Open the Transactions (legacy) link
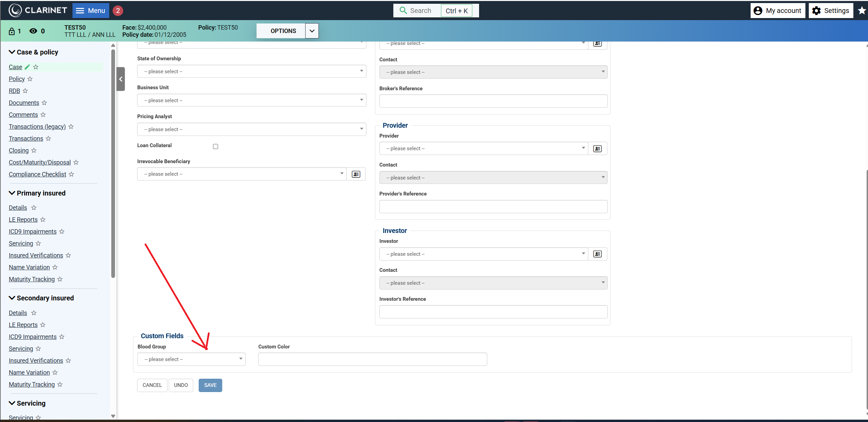Viewport: 868px width, 422px height. pyautogui.click(x=37, y=127)
